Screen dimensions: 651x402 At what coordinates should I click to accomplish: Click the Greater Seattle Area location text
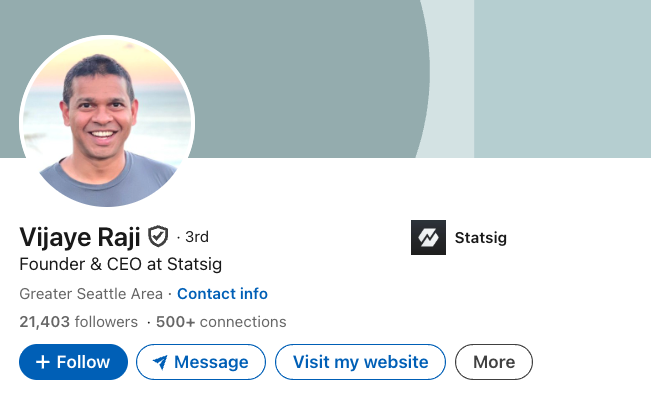[93, 294]
